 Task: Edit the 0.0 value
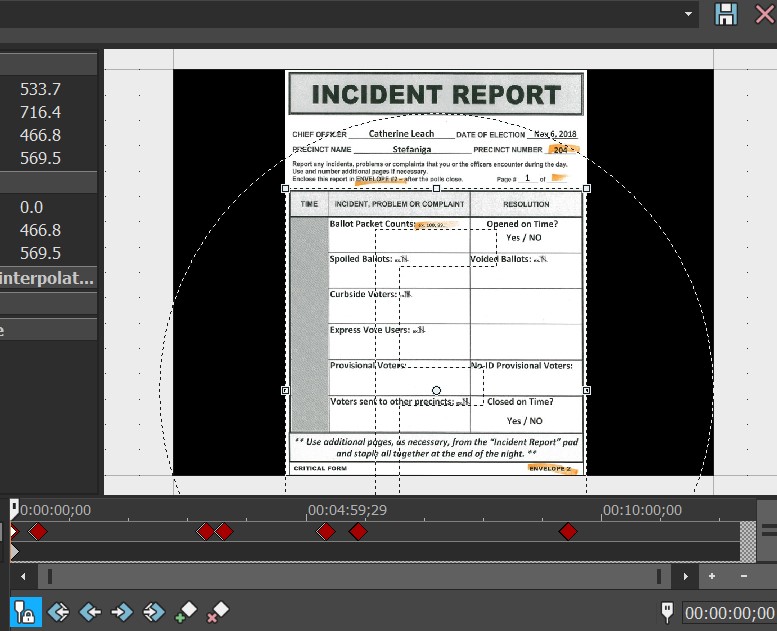point(31,207)
